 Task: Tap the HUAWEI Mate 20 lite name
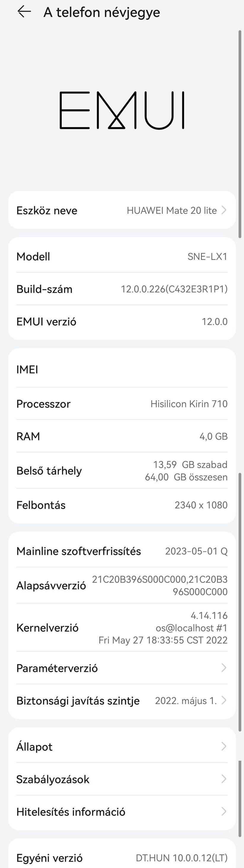[x=172, y=210]
